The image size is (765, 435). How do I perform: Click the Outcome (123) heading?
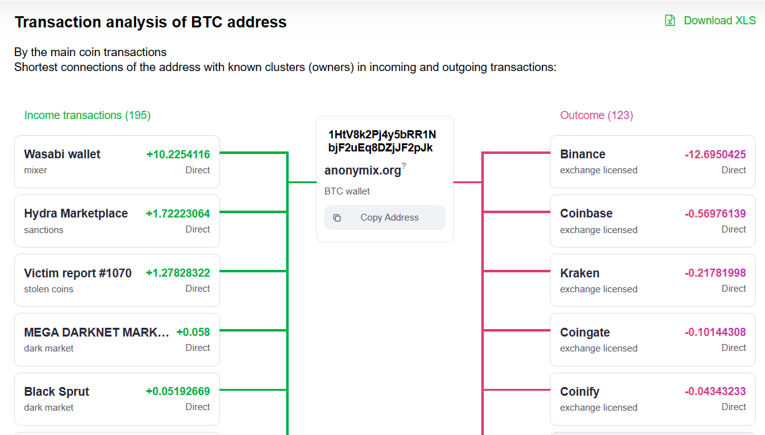click(596, 115)
